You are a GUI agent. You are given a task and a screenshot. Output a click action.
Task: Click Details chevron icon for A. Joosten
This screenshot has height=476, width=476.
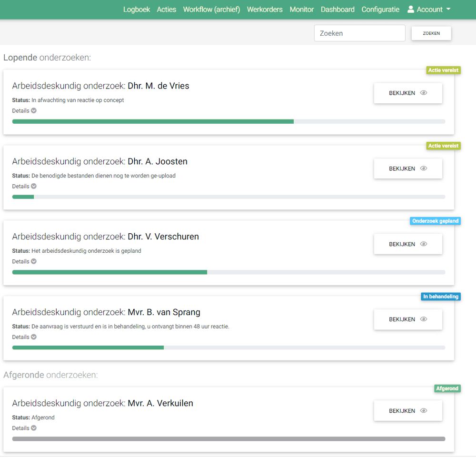[x=34, y=187]
